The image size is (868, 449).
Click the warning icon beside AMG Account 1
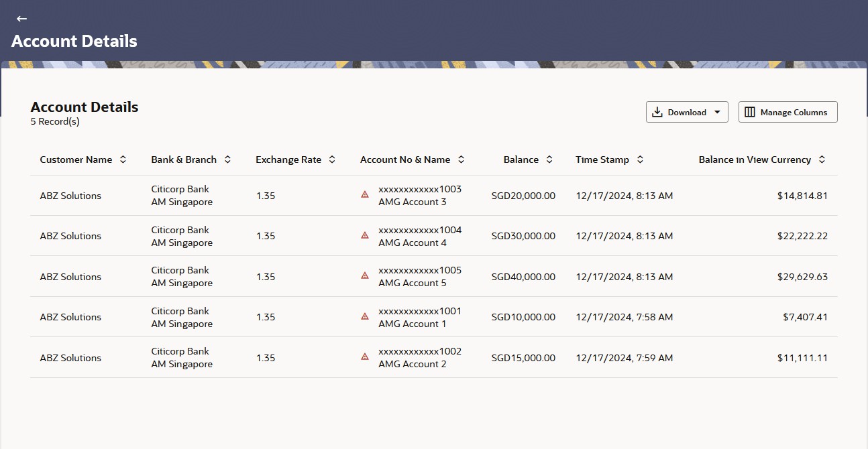click(364, 316)
